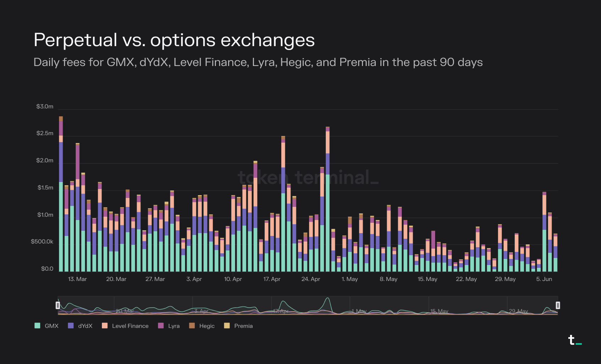Click the Hegic legend color swatch
The image size is (601, 364).
tap(192, 326)
